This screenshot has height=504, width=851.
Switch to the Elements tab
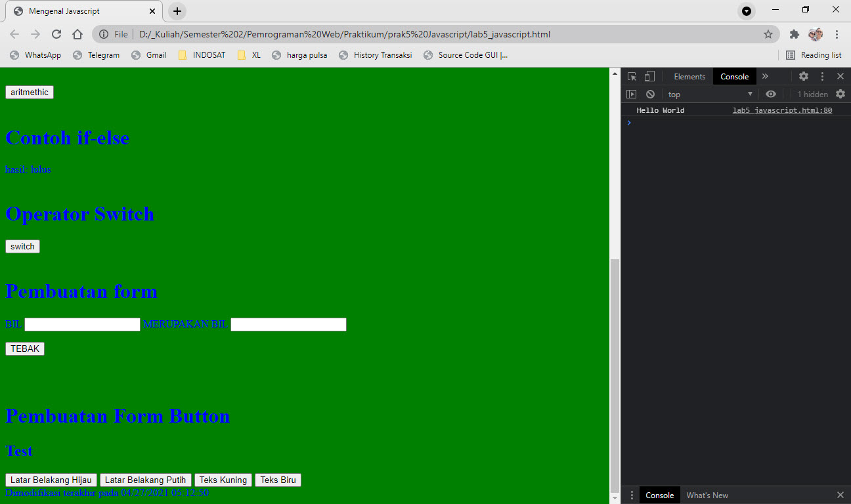(x=689, y=76)
